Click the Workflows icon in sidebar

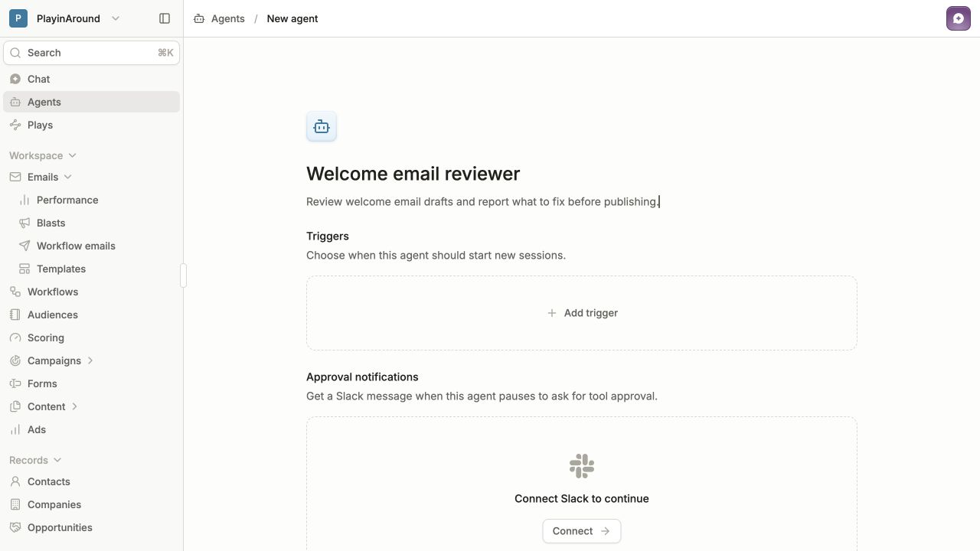pos(15,292)
